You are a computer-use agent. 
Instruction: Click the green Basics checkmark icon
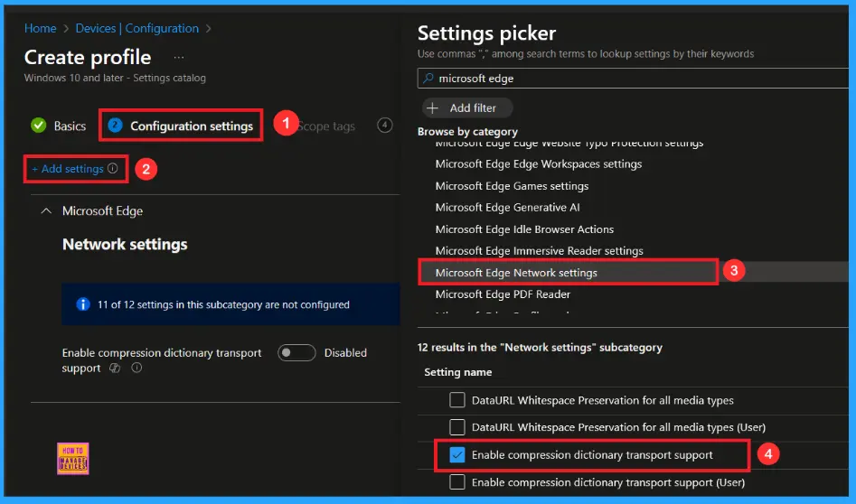(39, 126)
